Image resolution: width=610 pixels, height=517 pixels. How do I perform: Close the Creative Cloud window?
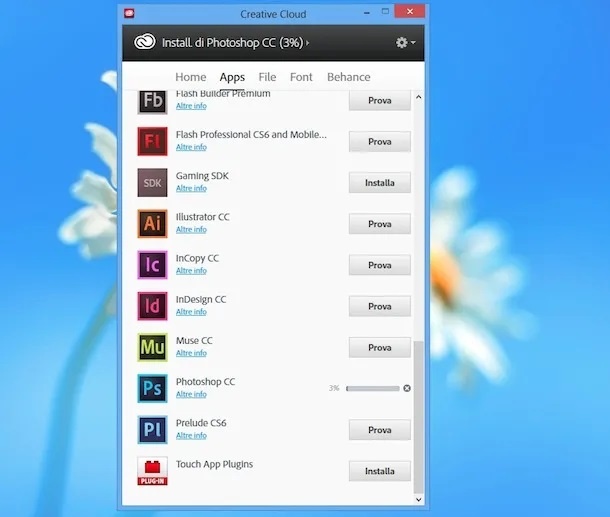tap(410, 12)
